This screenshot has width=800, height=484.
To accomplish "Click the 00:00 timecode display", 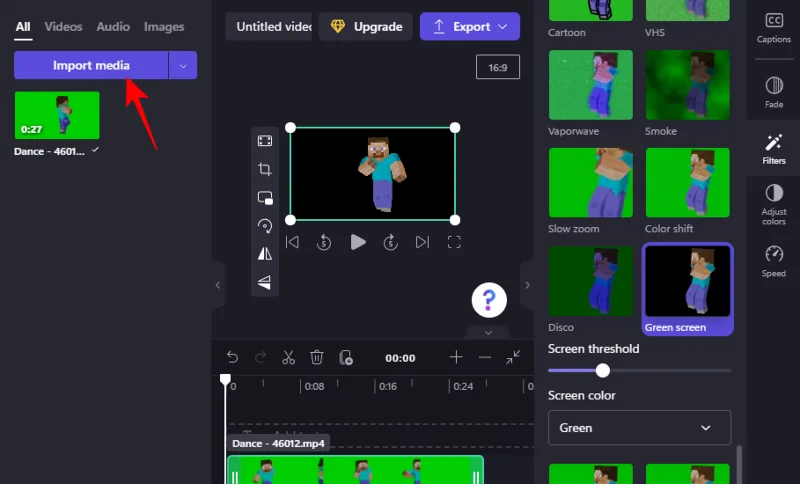I will (x=400, y=358).
